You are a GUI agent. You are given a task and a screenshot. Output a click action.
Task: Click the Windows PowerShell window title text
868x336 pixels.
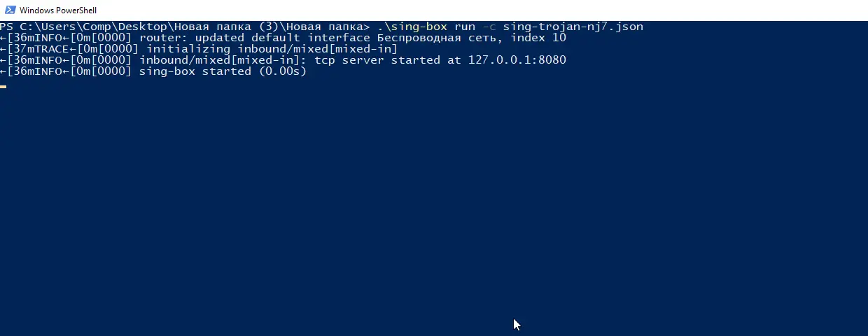click(x=57, y=10)
